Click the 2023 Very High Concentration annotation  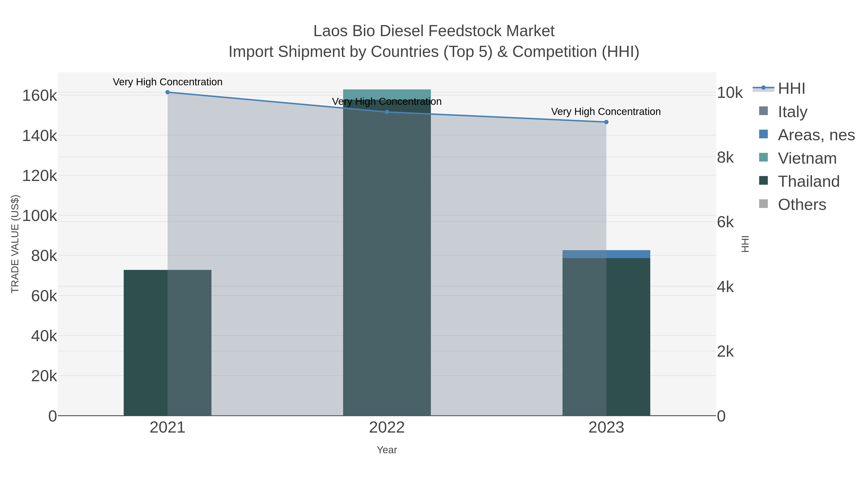[606, 112]
